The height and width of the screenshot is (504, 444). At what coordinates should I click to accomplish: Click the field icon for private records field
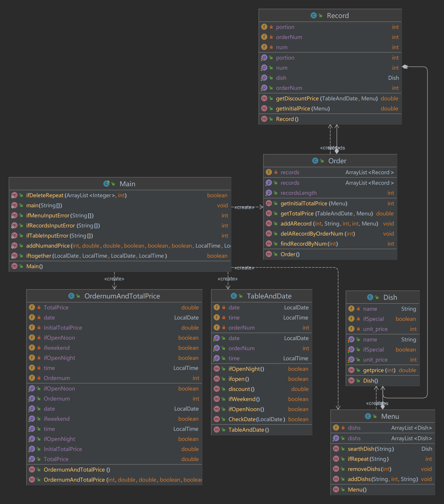tap(269, 172)
